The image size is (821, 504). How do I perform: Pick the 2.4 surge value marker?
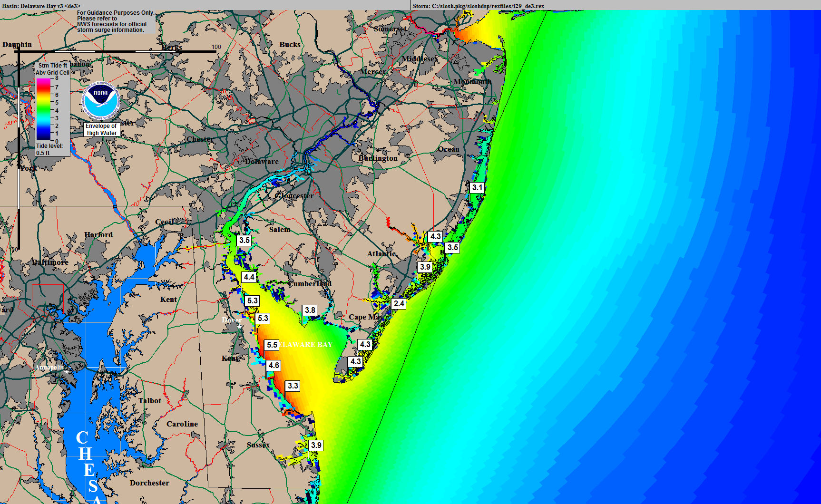click(399, 304)
